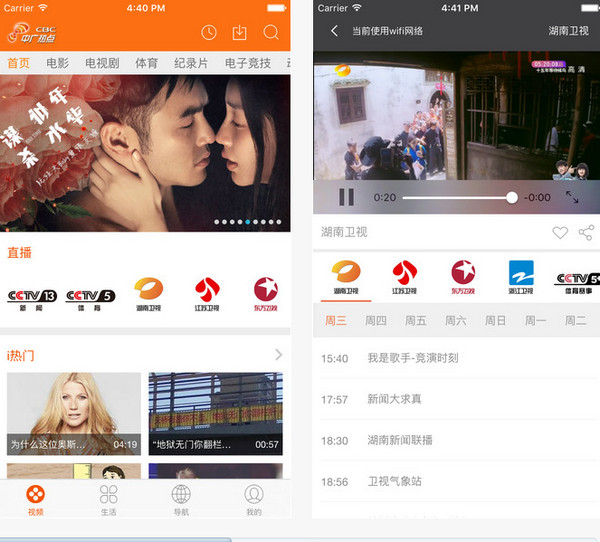Switch to the 电子竞技 tab
The width and height of the screenshot is (600, 542).
(248, 63)
